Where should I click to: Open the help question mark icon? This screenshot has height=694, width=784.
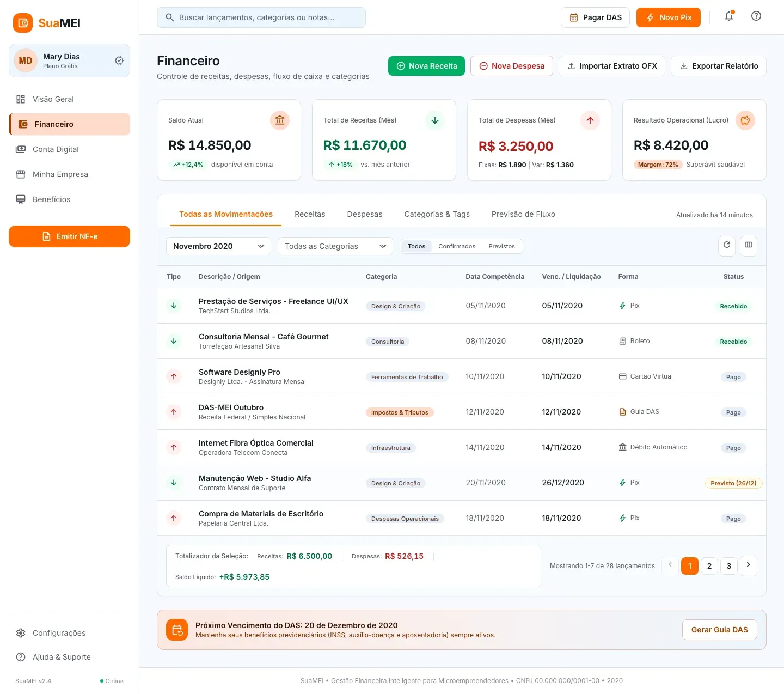tap(756, 16)
